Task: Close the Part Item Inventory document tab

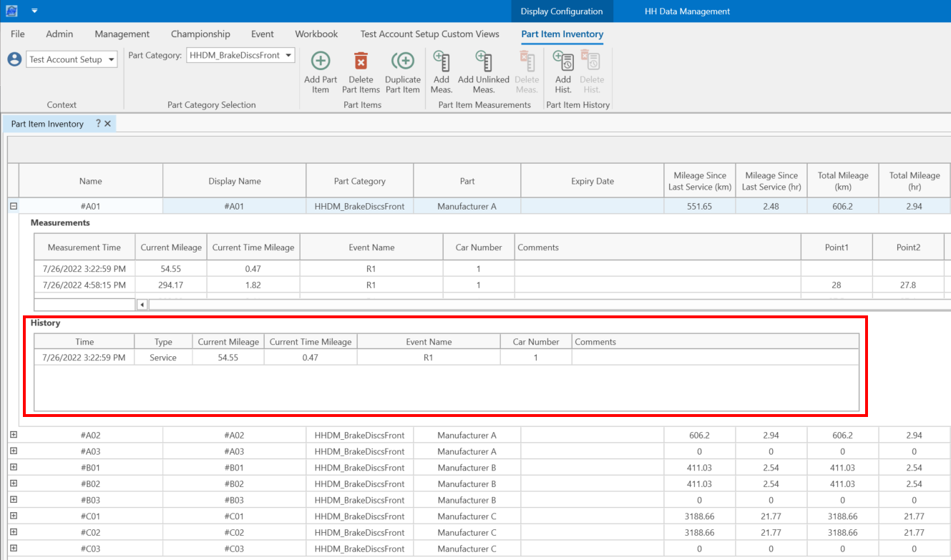Action: point(108,124)
